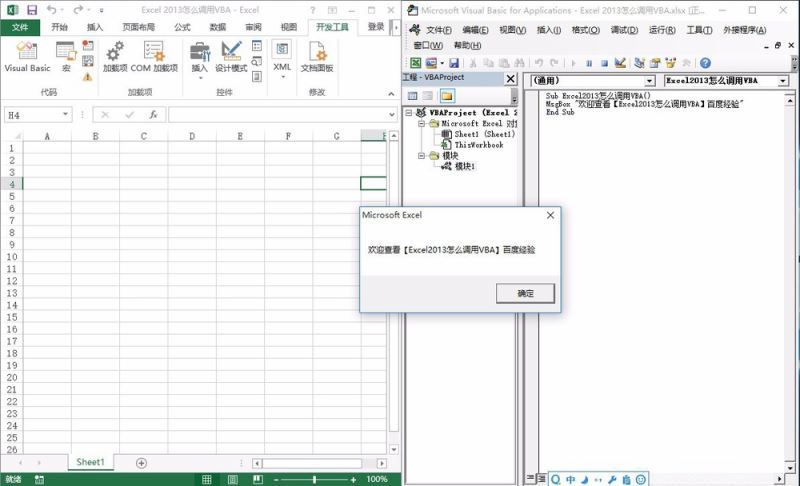
Task: Toggle Folders view in the project panel
Action: coord(447,96)
